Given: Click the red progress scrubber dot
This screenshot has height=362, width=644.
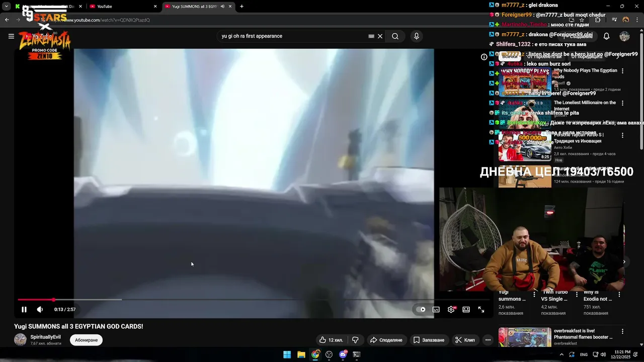Looking at the screenshot, I should (53, 300).
